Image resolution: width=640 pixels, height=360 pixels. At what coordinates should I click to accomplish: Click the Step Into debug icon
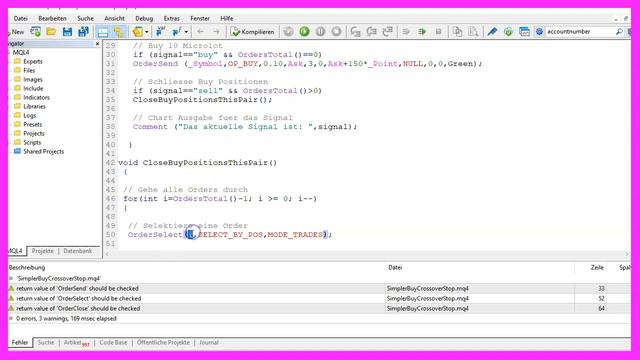356,31
